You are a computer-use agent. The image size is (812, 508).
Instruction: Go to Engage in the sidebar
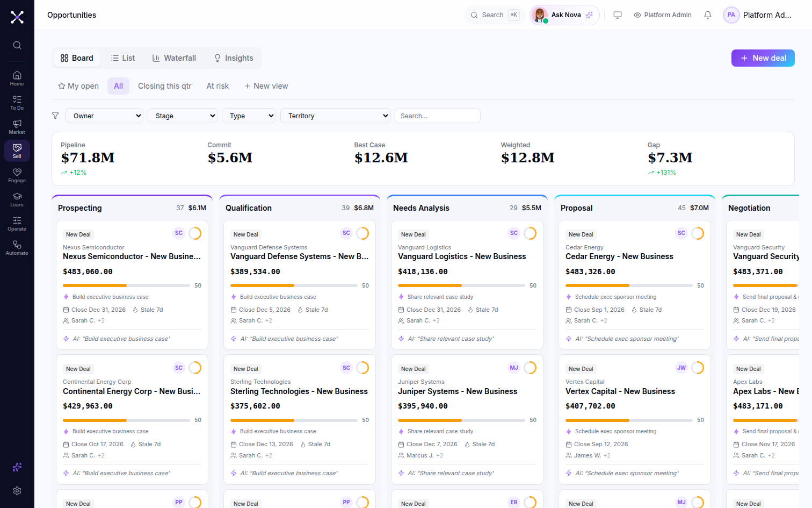(x=17, y=175)
